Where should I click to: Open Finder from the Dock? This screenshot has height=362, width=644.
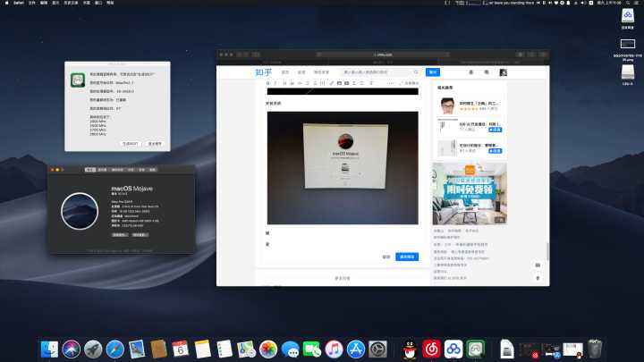tap(50, 349)
